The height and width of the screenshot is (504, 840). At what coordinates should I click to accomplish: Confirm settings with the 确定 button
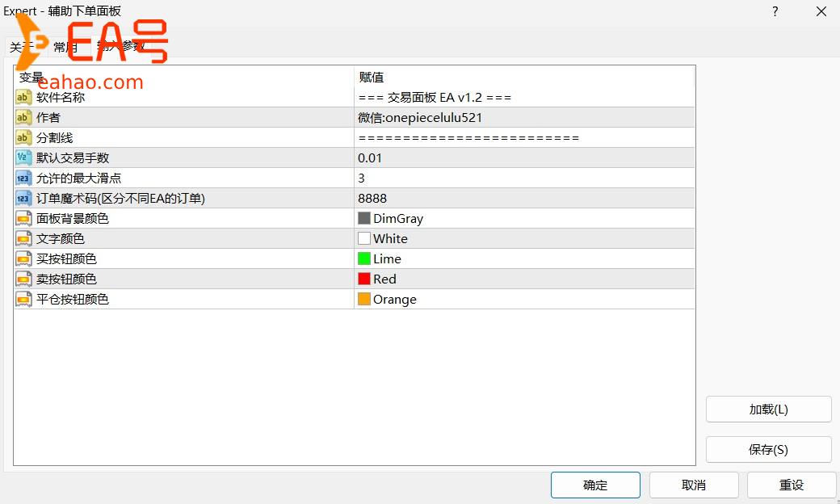595,485
